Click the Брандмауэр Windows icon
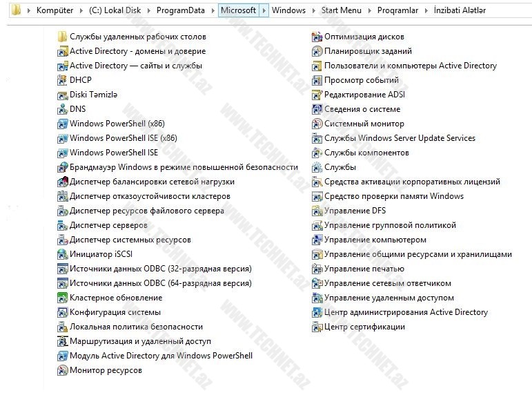Image resolution: width=532 pixels, height=393 pixels. pyautogui.click(x=62, y=167)
